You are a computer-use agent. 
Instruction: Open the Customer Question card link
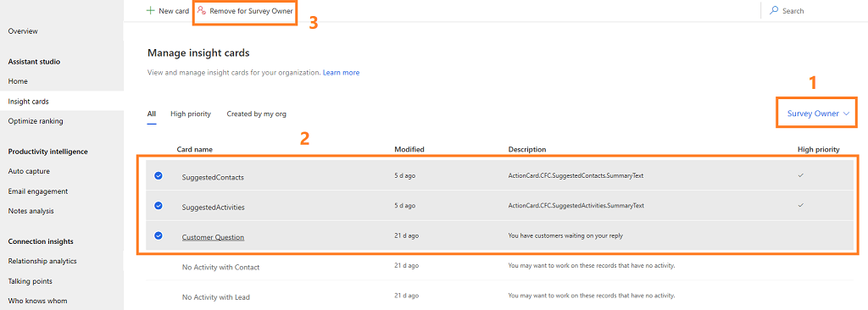pos(213,237)
